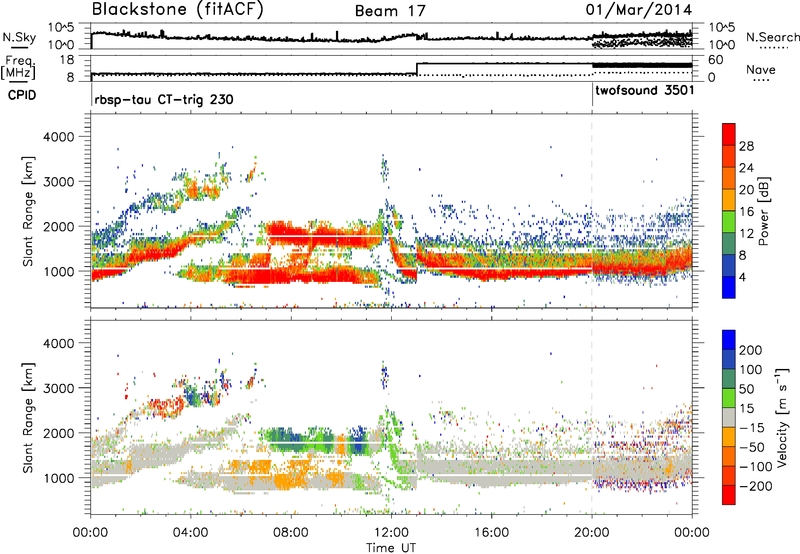Click the '200' tick on the velocity colorbar
Screen dimensions: 800x554
(751, 350)
